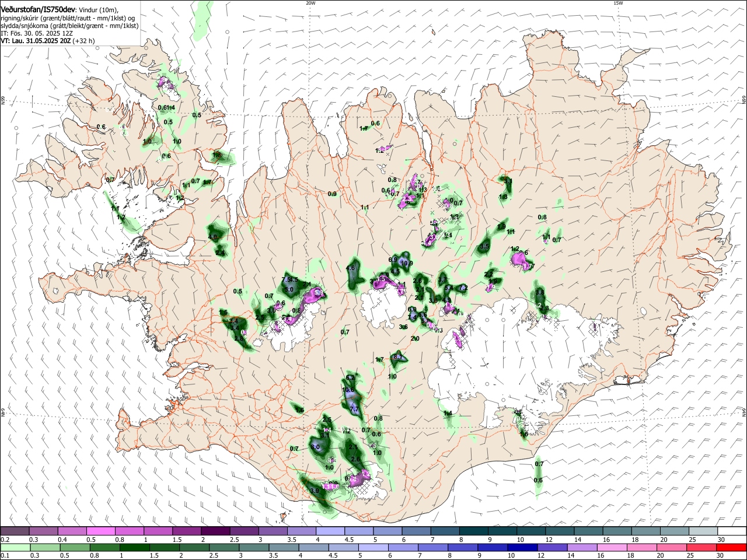This screenshot has width=747, height=560.
Task: Click the '(+32 h)' forecast offset text
Action: [84, 41]
